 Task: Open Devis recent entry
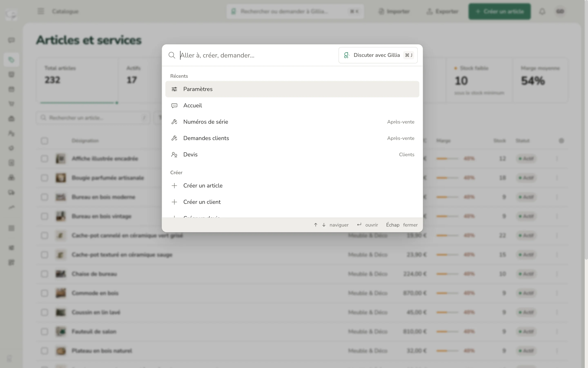(x=292, y=155)
